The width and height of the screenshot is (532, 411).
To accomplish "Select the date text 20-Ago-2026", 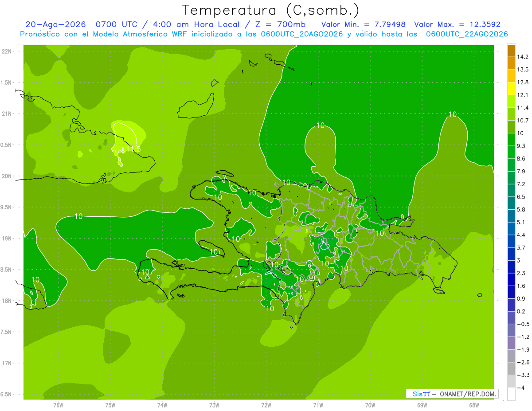I will [55, 24].
